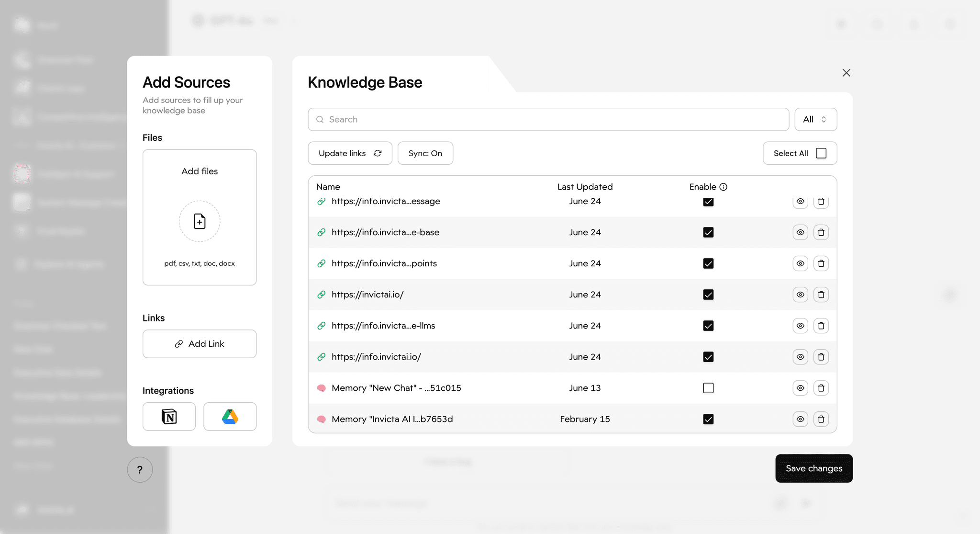The width and height of the screenshot is (980, 534).
Task: Toggle the Select All checkbox
Action: [821, 153]
